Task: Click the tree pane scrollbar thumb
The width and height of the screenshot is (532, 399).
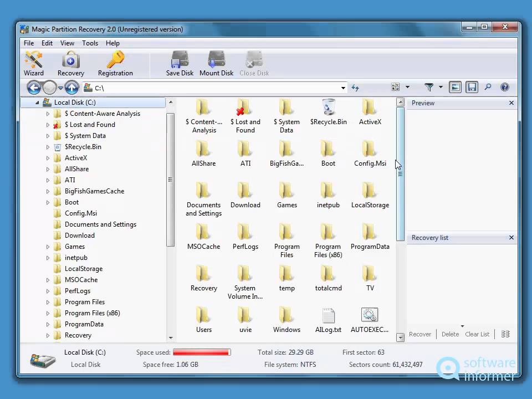Action: 170,179
